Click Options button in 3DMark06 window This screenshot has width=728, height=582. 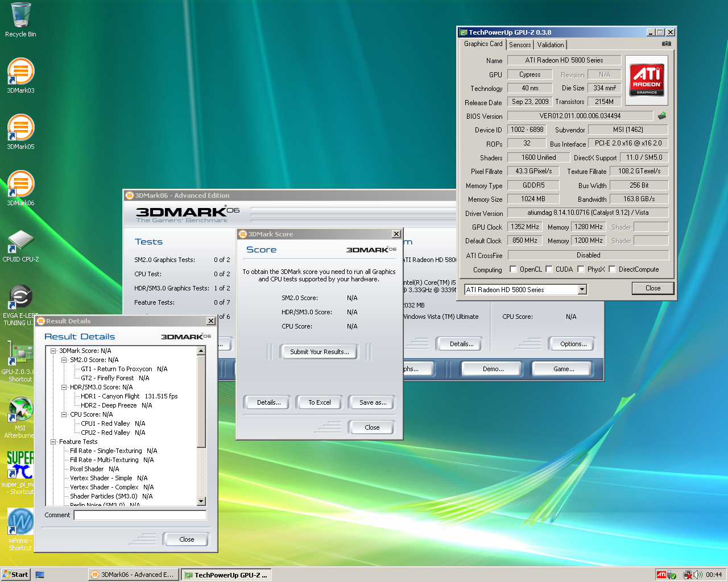(x=573, y=344)
